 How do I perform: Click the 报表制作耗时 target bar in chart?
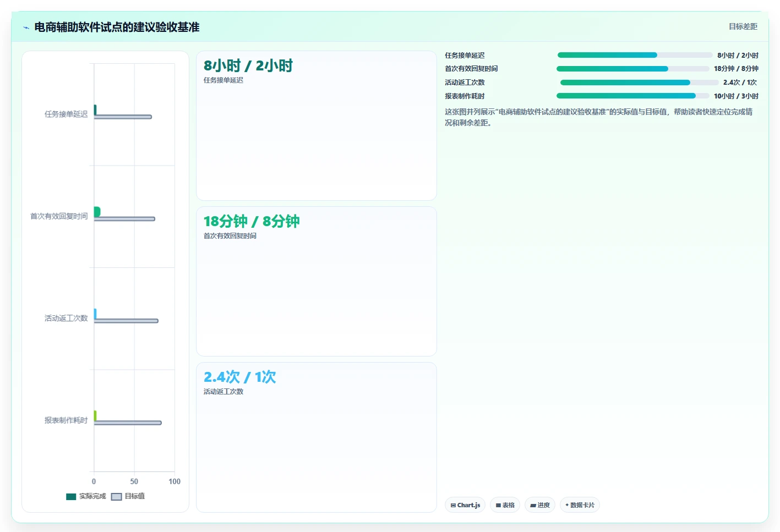128,423
